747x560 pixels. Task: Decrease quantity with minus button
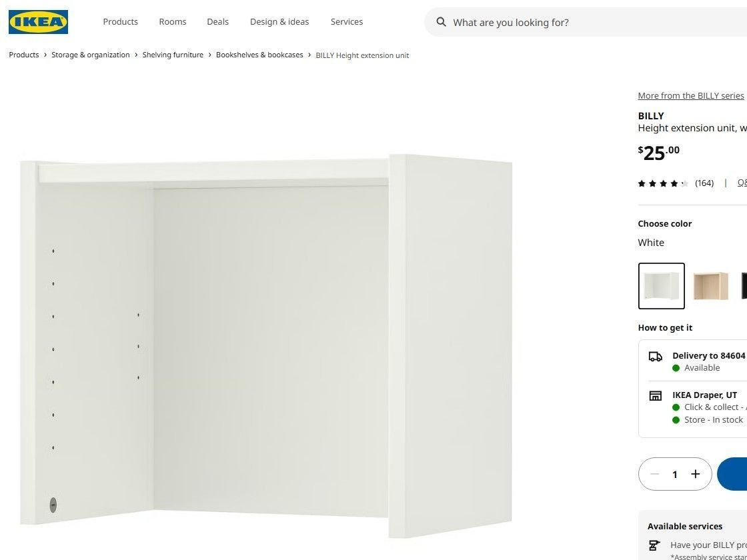[x=654, y=474]
